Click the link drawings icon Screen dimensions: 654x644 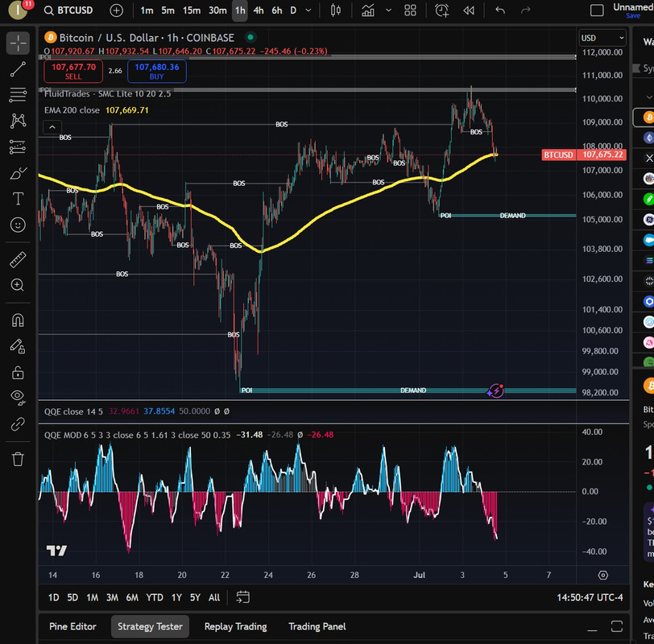18,424
